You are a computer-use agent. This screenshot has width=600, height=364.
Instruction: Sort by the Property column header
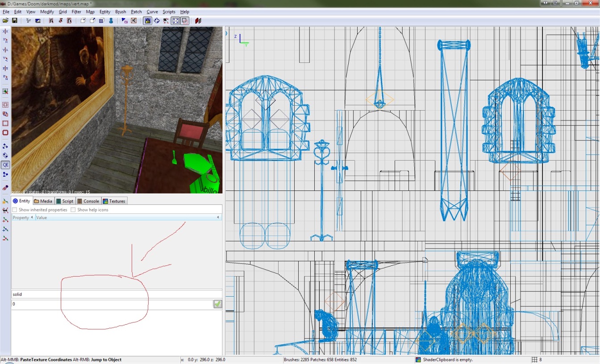pyautogui.click(x=21, y=218)
